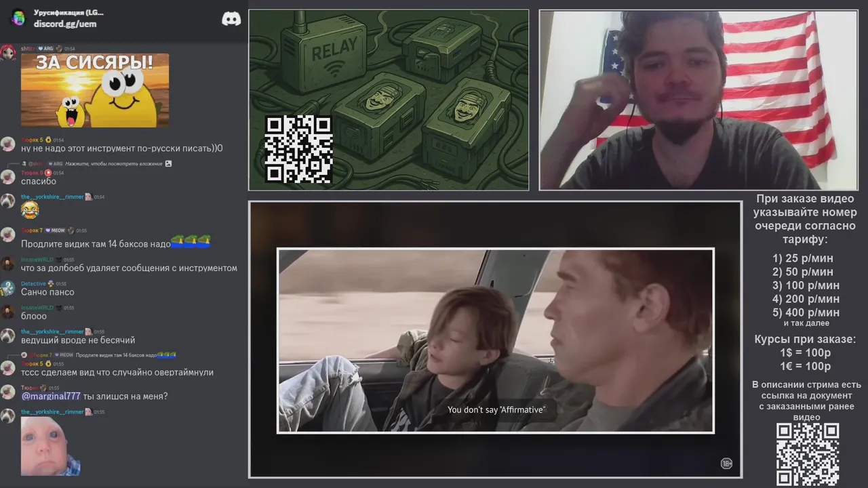This screenshot has height=488, width=868.
Task: Click the webcam feed with the American flag
Action: 698,100
